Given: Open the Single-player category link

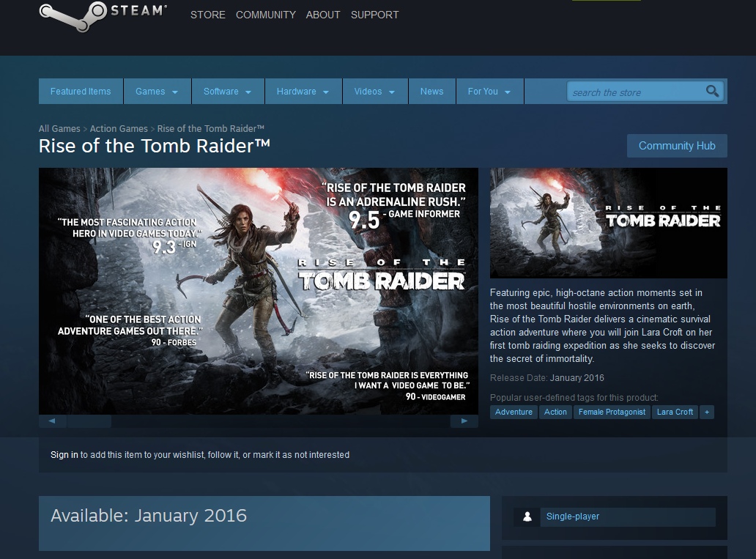Looking at the screenshot, I should point(628,517).
